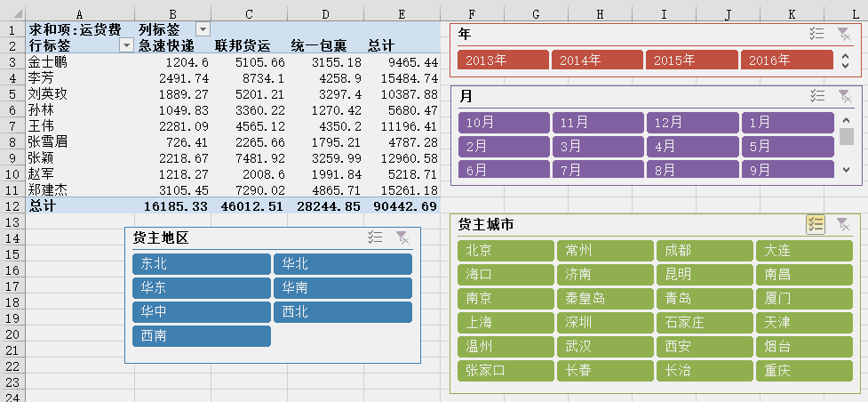Image resolution: width=868 pixels, height=402 pixels.
Task: Clear filter on 货主城市 slicer
Action: pyautogui.click(x=844, y=225)
